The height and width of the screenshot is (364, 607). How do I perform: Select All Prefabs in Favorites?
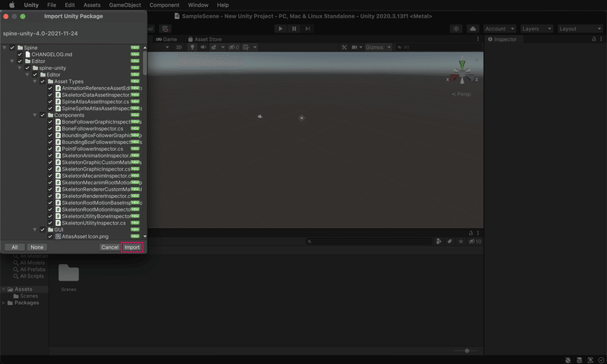point(29,269)
